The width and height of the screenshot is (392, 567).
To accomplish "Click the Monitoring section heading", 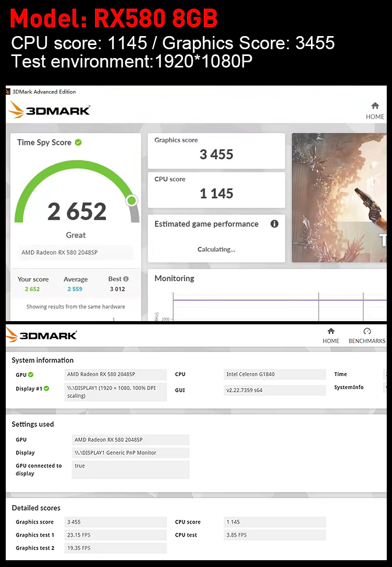I will (x=174, y=278).
